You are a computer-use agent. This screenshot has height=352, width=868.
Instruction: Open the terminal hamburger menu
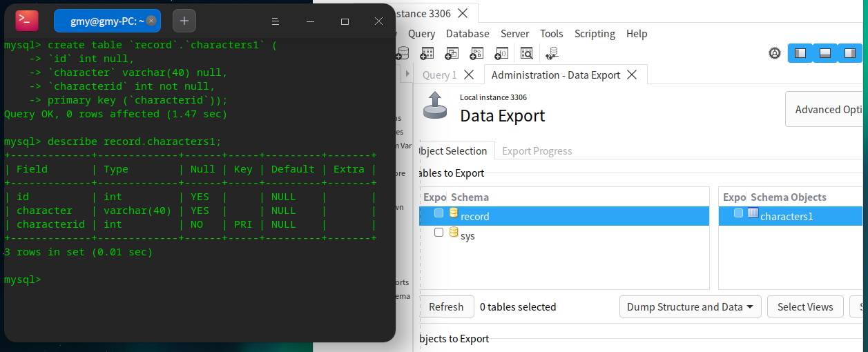point(276,21)
